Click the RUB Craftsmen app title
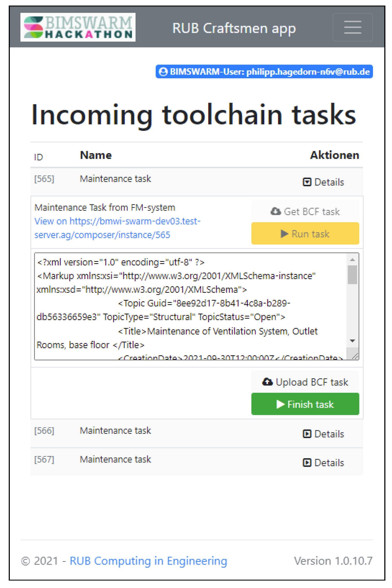The image size is (392, 588). pos(234,28)
